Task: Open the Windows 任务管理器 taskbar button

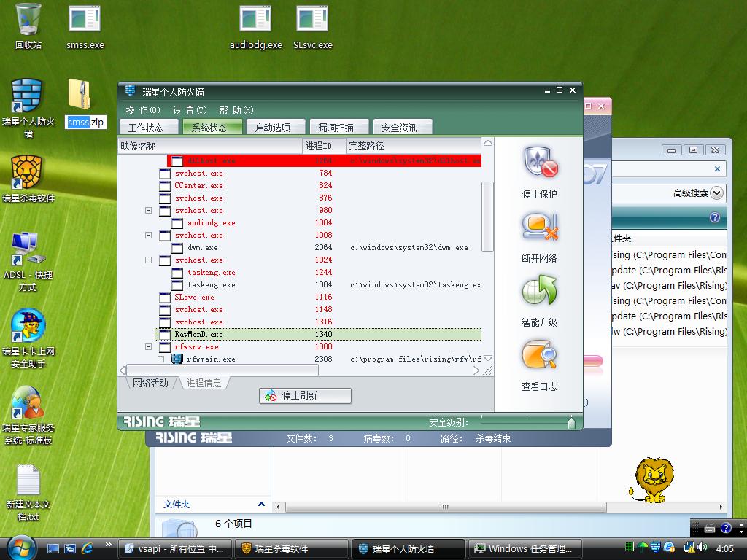Action: (525, 548)
